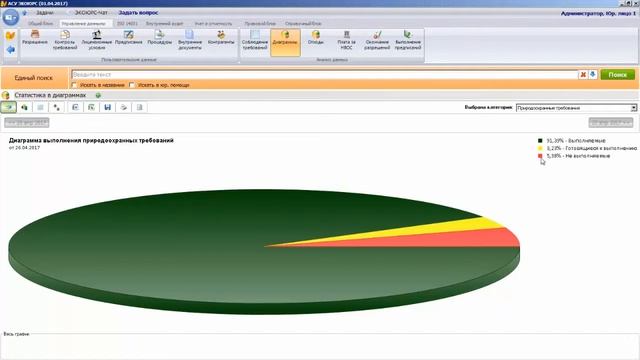Click the dark green Выполненные legend swatch

click(x=540, y=140)
